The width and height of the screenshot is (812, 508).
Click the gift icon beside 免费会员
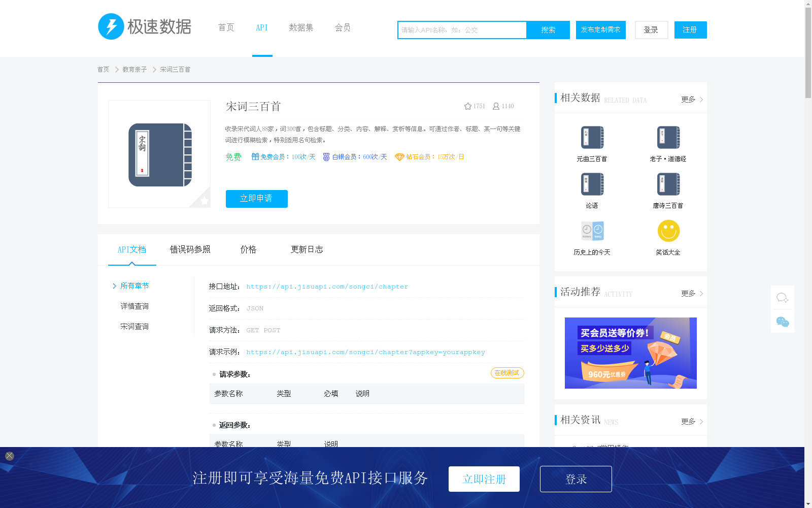[x=255, y=157]
